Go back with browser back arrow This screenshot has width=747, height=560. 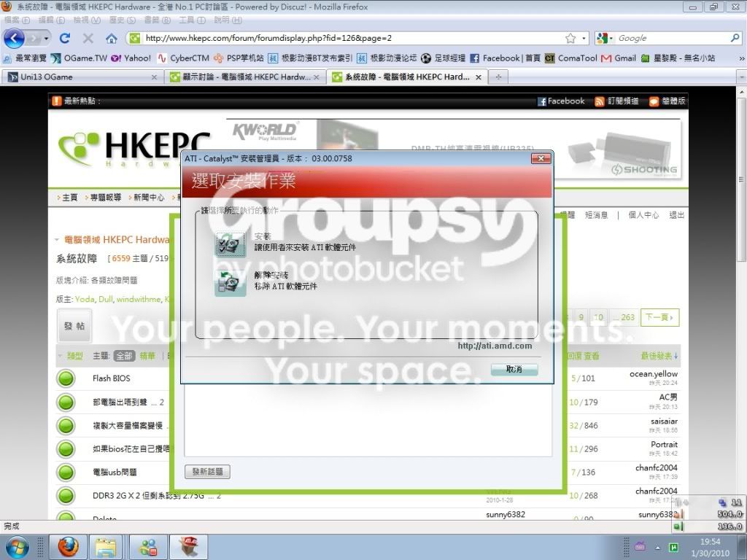(x=15, y=38)
